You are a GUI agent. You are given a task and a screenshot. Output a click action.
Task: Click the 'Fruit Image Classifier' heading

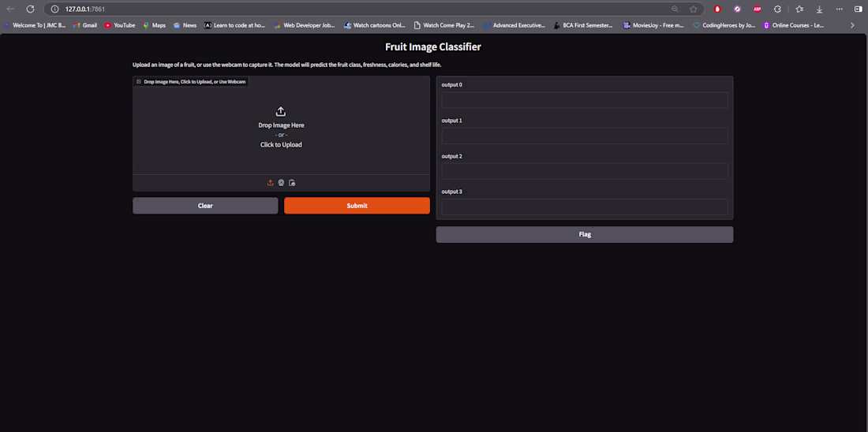tap(433, 47)
